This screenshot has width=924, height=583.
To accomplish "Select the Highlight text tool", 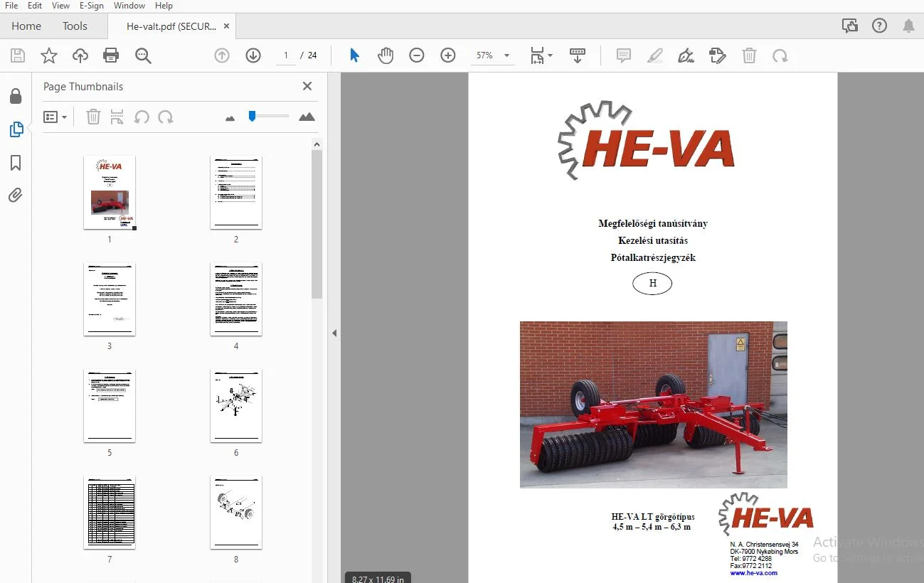I will click(x=655, y=55).
